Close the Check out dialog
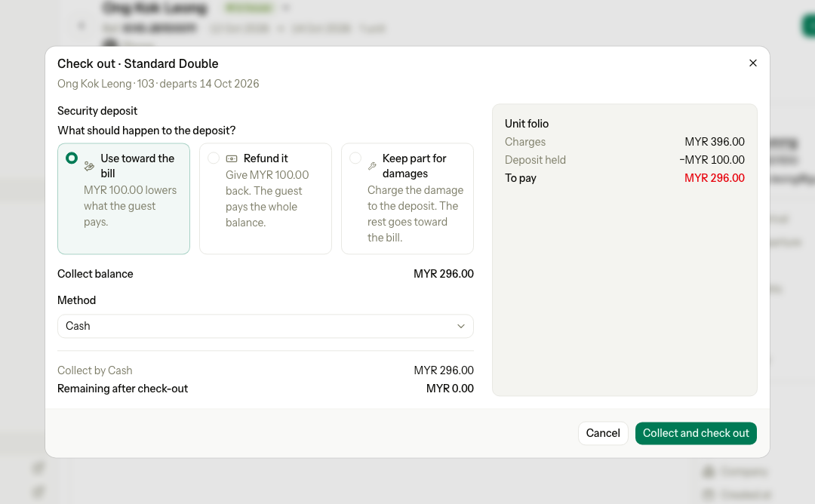 [x=752, y=63]
